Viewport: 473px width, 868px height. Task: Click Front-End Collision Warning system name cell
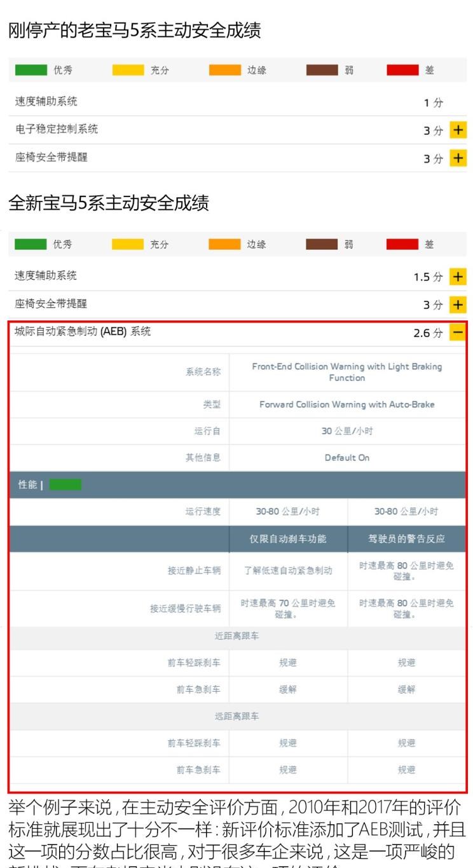[x=347, y=372]
